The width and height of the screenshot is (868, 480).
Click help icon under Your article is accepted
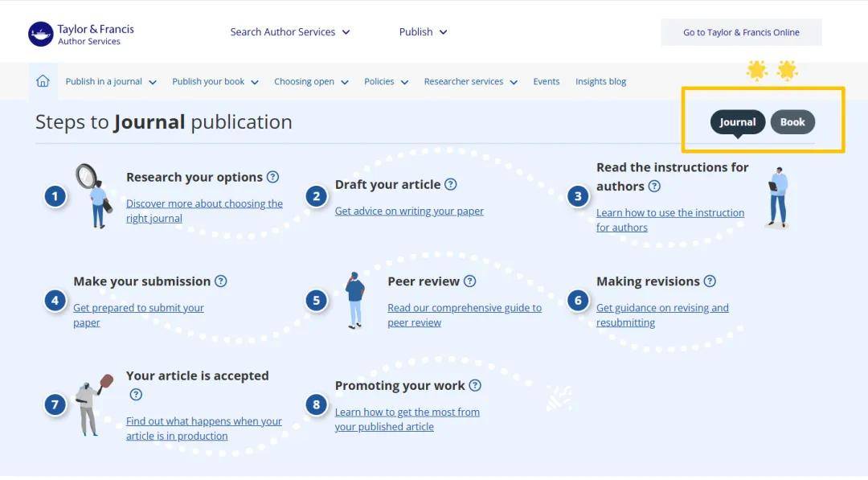point(136,395)
